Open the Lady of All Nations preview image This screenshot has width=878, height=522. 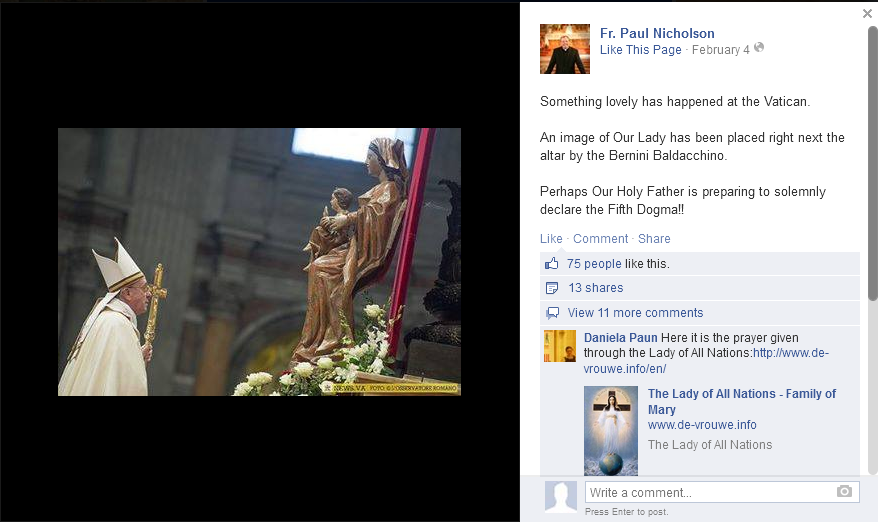point(611,431)
